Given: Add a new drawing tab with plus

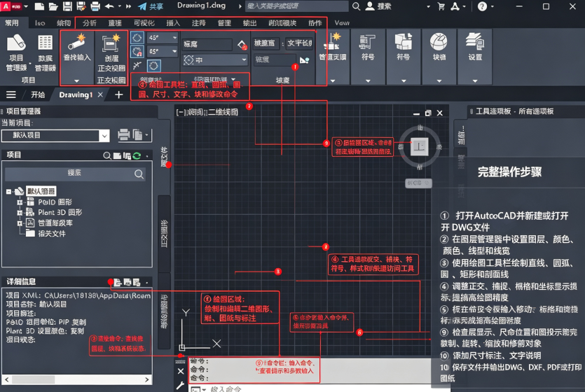Looking at the screenshot, I should (118, 94).
